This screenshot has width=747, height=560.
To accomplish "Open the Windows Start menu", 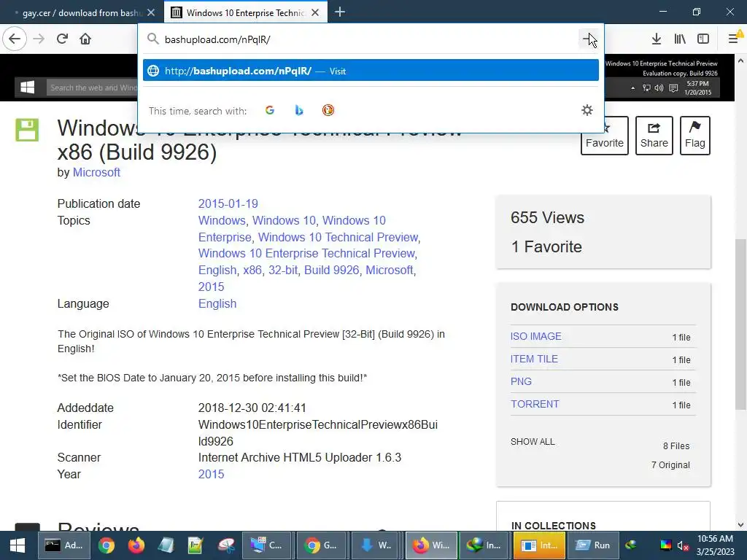I will tap(18, 545).
